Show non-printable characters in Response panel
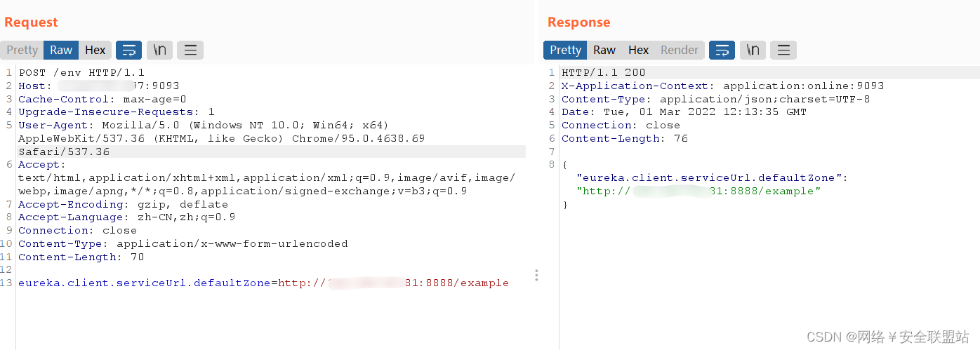Viewport: 980px width, 350px height. (753, 50)
